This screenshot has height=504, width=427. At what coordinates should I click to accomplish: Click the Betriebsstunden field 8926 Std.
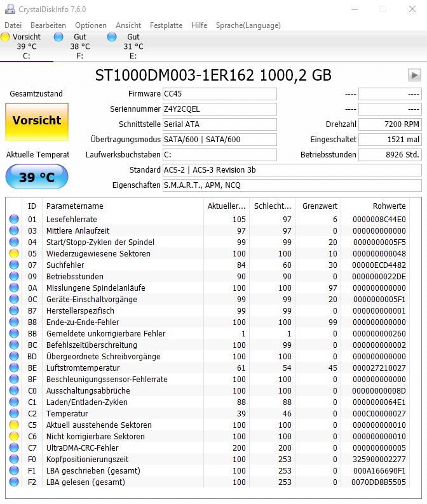390,155
